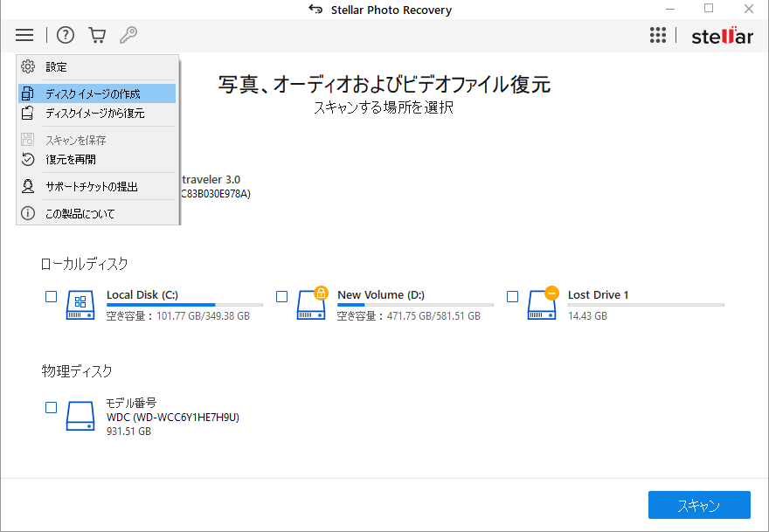Click the blue スキャン button
769x532 pixels.
coord(699,505)
